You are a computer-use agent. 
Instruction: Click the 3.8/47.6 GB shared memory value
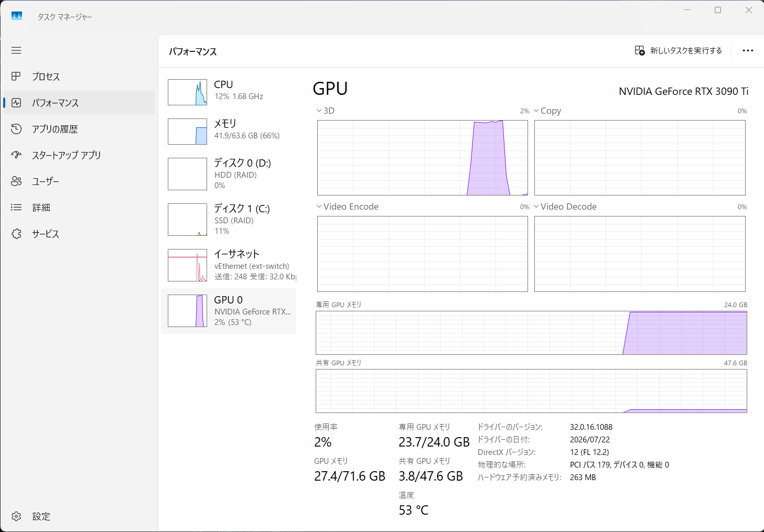431,476
